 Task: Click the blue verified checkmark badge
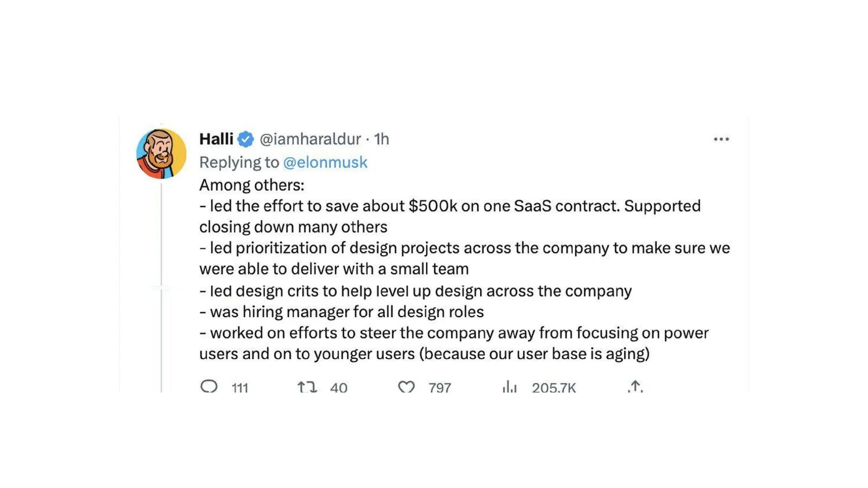[x=245, y=139]
